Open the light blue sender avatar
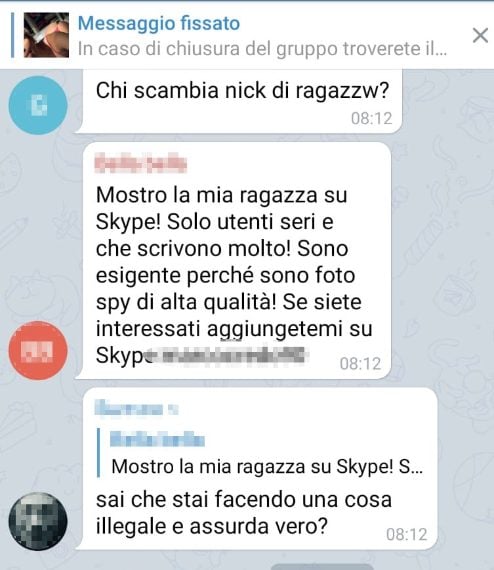The width and height of the screenshot is (494, 570). 38,105
